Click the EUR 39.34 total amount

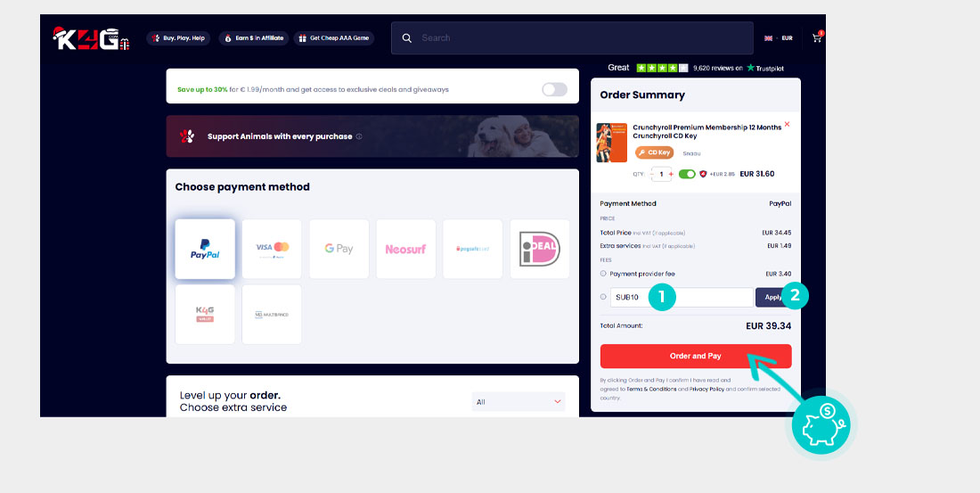[769, 326]
